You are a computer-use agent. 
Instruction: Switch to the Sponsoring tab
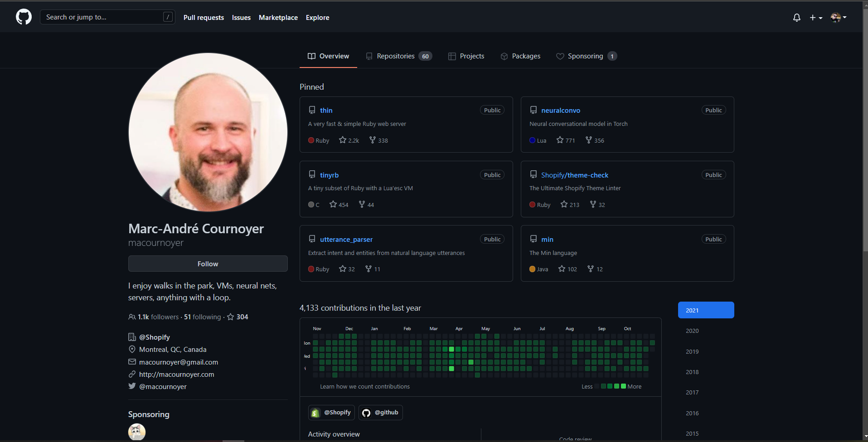pyautogui.click(x=587, y=56)
